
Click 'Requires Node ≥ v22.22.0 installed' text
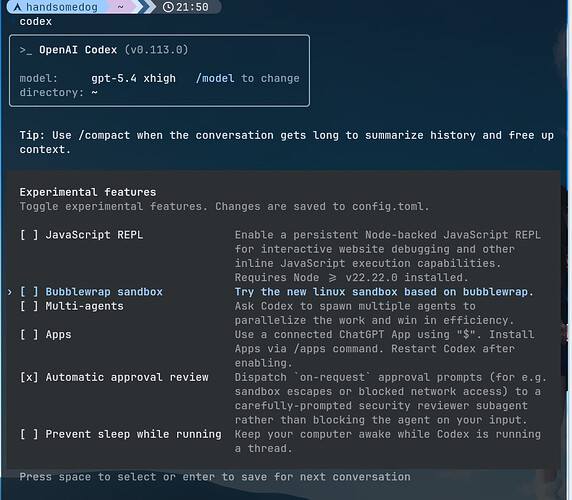click(x=351, y=278)
